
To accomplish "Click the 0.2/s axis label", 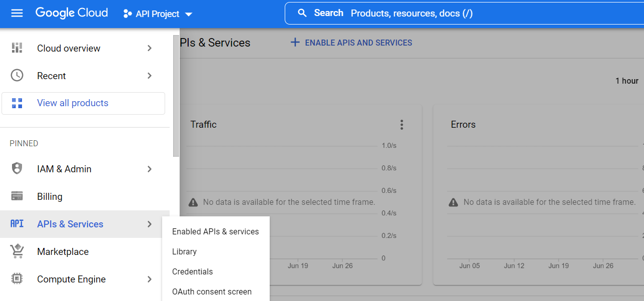I will point(389,235).
